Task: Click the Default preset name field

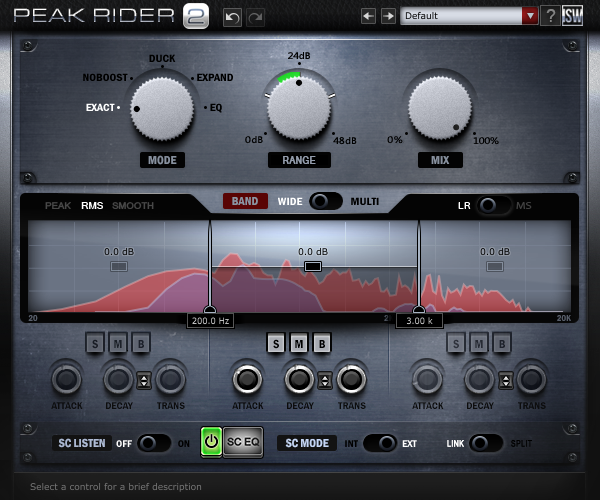Action: click(x=461, y=16)
